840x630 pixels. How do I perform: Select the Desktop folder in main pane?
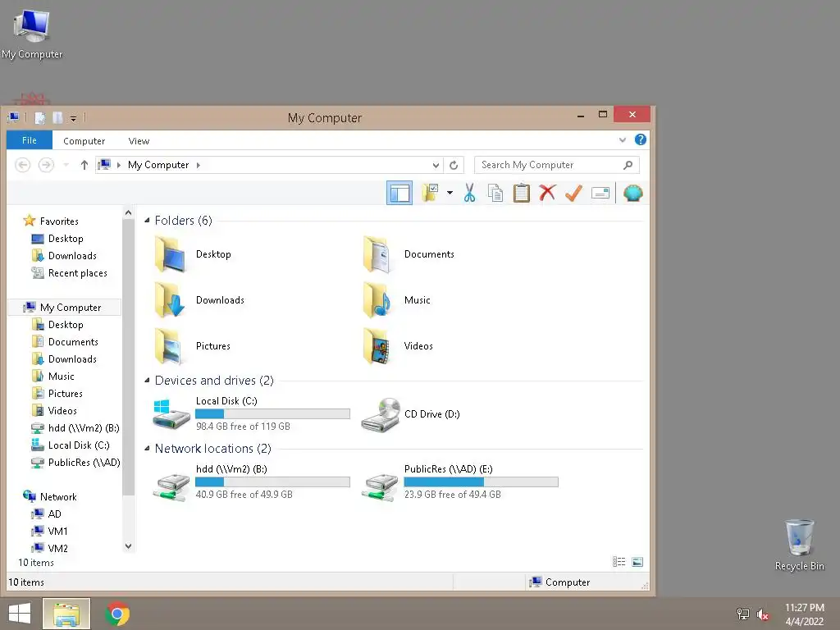[x=193, y=254]
